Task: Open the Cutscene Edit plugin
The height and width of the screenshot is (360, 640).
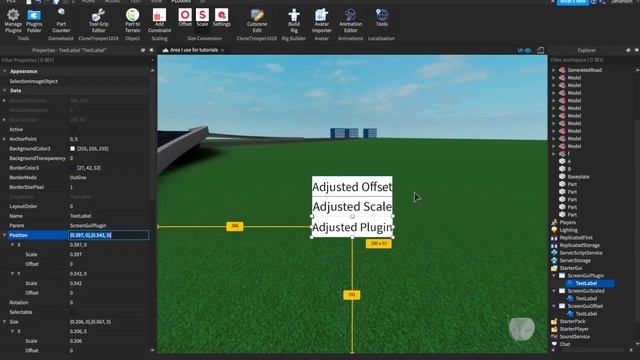Action: (257, 21)
